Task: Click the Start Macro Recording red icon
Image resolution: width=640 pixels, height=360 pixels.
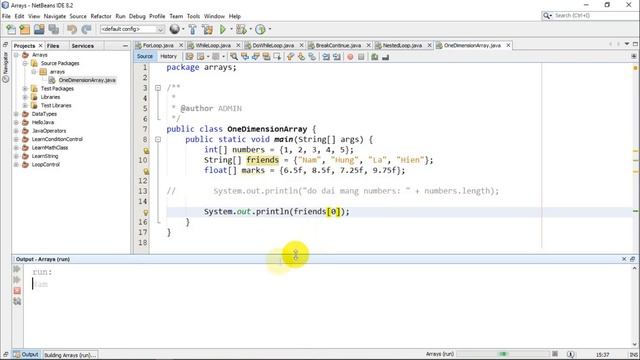Action: click(350, 57)
